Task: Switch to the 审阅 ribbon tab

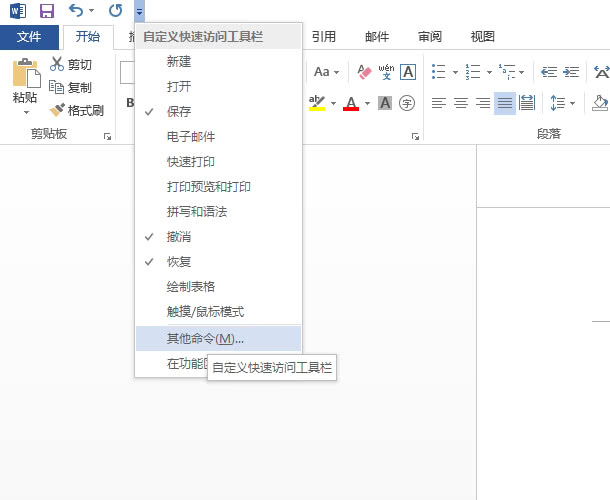Action: click(429, 37)
